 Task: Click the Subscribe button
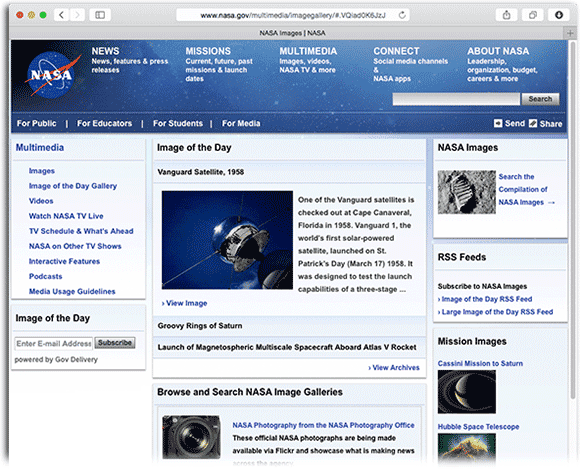pyautogui.click(x=115, y=343)
